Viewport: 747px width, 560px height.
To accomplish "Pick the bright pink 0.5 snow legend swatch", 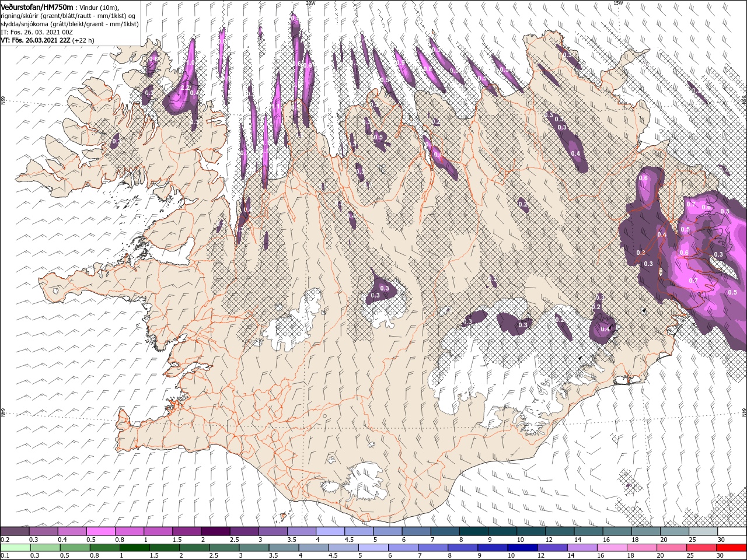I will coord(100,531).
